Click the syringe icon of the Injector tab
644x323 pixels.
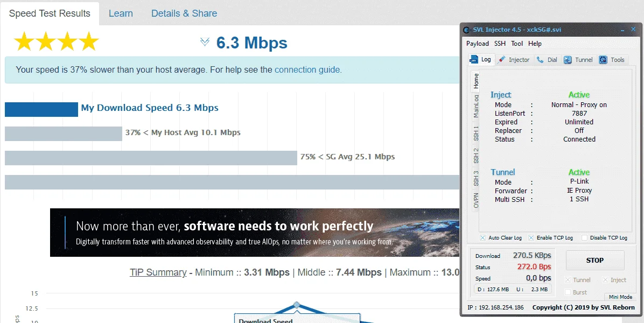tap(501, 60)
